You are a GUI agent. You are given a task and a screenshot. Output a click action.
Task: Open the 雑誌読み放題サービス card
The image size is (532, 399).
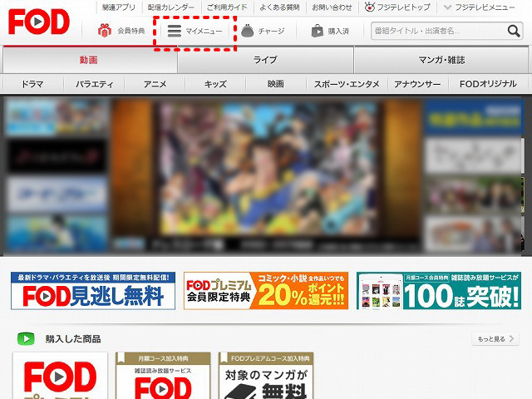coord(163,376)
